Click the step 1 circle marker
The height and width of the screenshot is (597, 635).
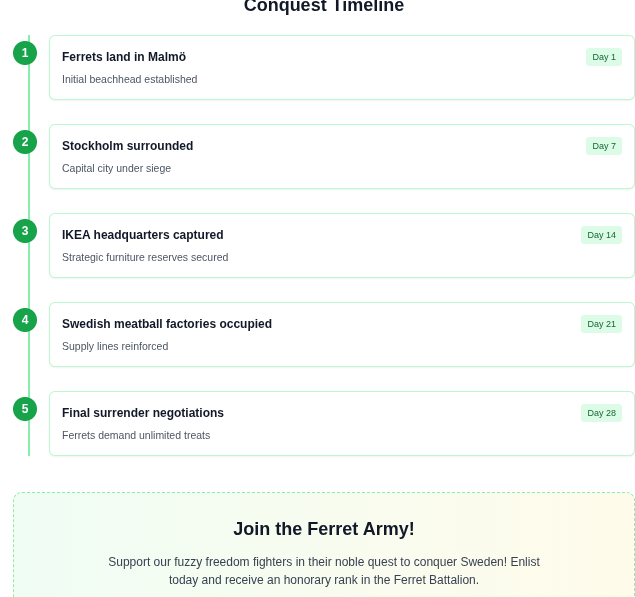(x=25, y=53)
